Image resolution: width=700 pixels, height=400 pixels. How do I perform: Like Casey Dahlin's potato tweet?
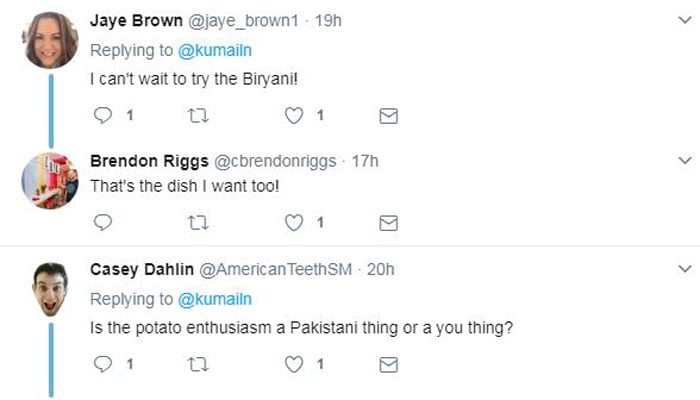(x=294, y=366)
